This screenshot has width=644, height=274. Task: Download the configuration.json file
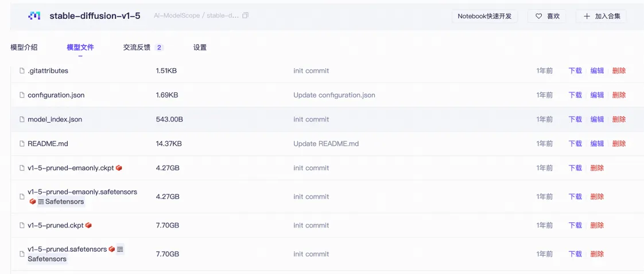coord(575,95)
